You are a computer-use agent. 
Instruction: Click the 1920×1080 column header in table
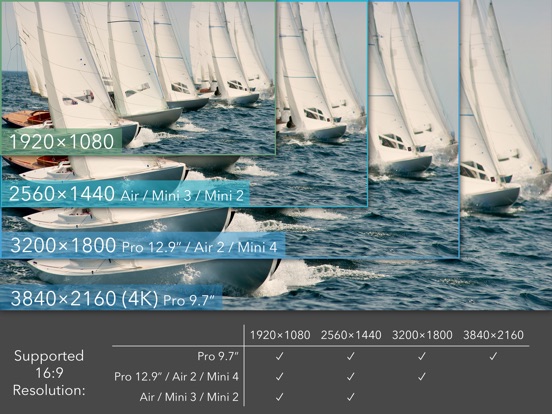click(x=280, y=335)
